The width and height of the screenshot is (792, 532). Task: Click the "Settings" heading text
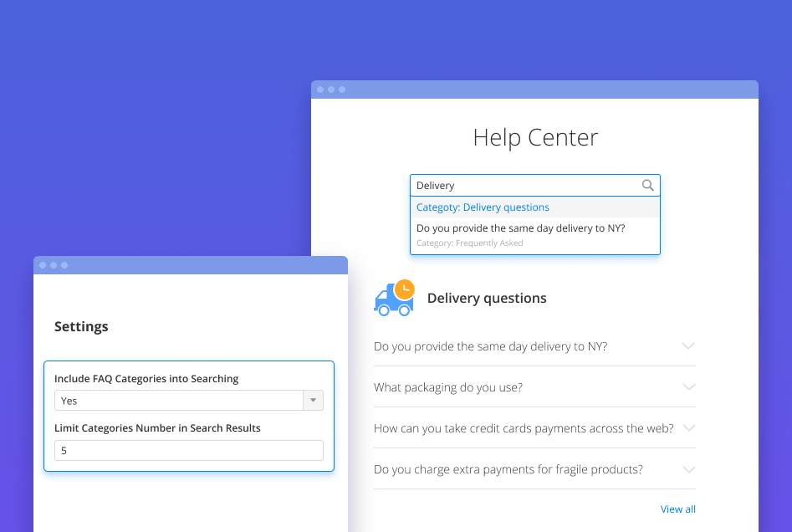(81, 326)
